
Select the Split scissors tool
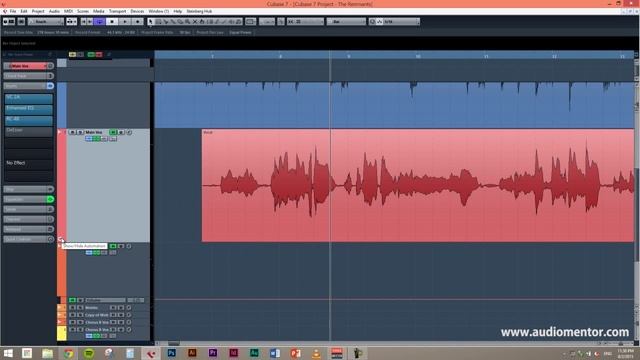tap(166, 22)
